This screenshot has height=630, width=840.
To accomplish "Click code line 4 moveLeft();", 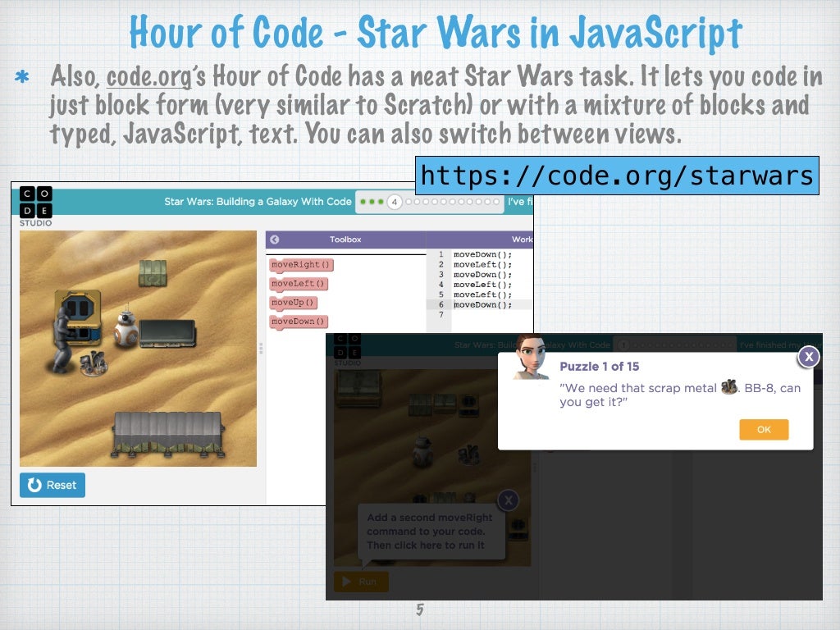I will (x=482, y=285).
